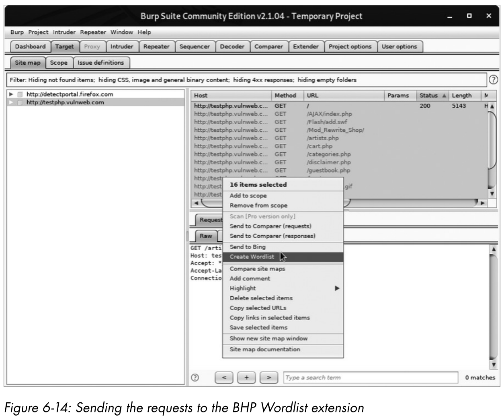Click the filter settings bar
The image size is (504, 420).
click(246, 80)
